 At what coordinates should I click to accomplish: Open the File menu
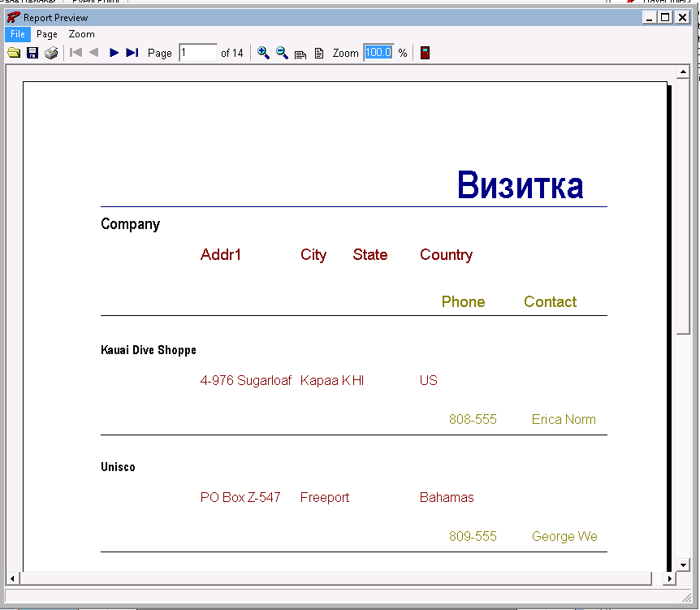[17, 34]
